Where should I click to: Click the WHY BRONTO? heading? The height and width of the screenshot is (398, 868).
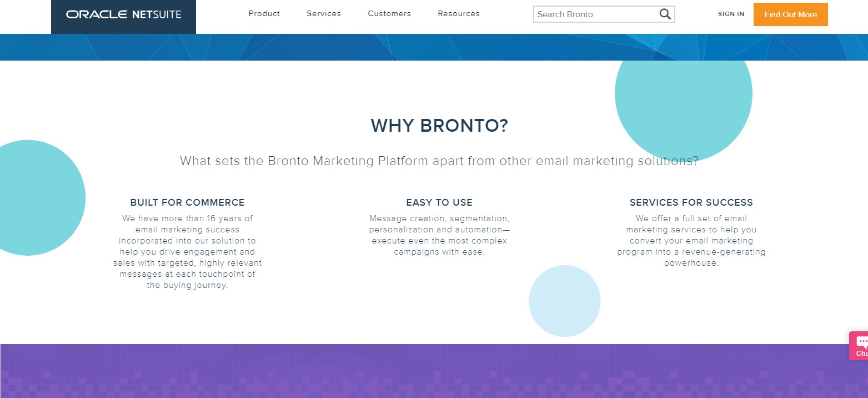click(x=439, y=126)
